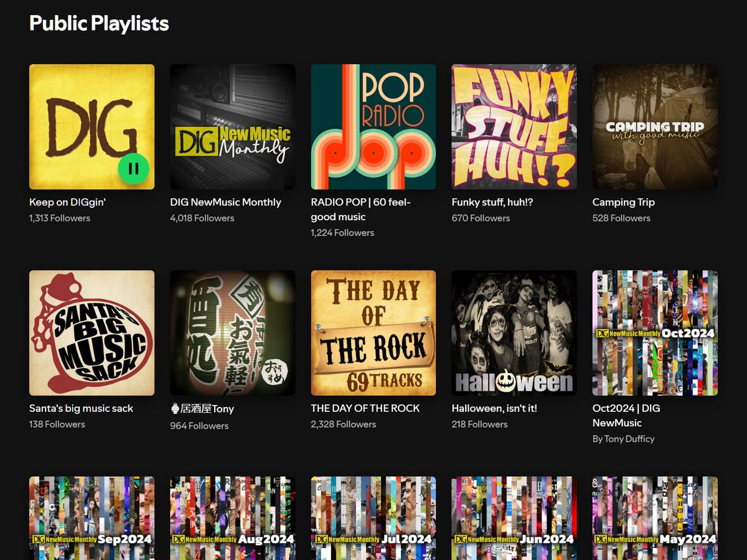This screenshot has height=560, width=747.
Task: Pause playback on Keep on DIGgin' cover
Action: (x=133, y=168)
